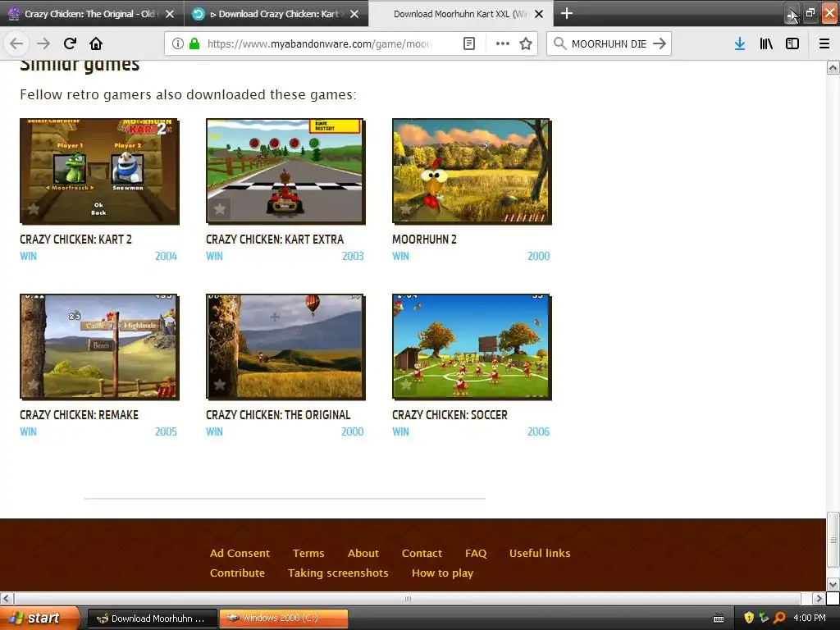Open the Windows start menu

(x=39, y=618)
